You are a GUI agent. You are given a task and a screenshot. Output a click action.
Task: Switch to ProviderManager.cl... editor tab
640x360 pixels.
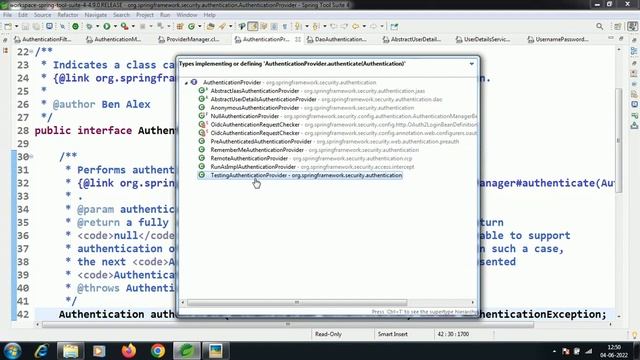189,40
